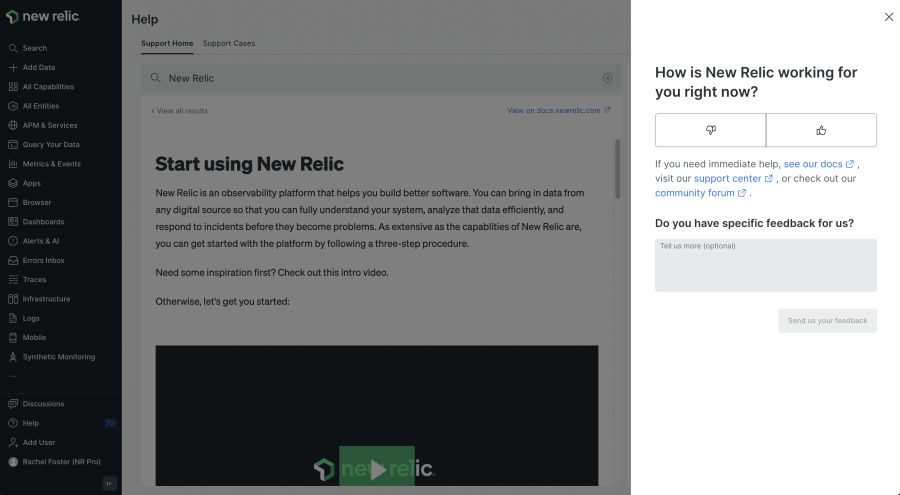This screenshot has width=900, height=495.
Task: Go back via 'View all results'
Action: point(180,111)
